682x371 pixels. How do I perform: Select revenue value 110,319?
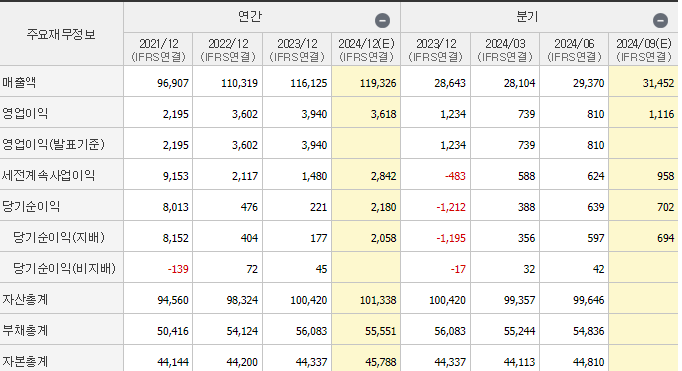point(239,83)
